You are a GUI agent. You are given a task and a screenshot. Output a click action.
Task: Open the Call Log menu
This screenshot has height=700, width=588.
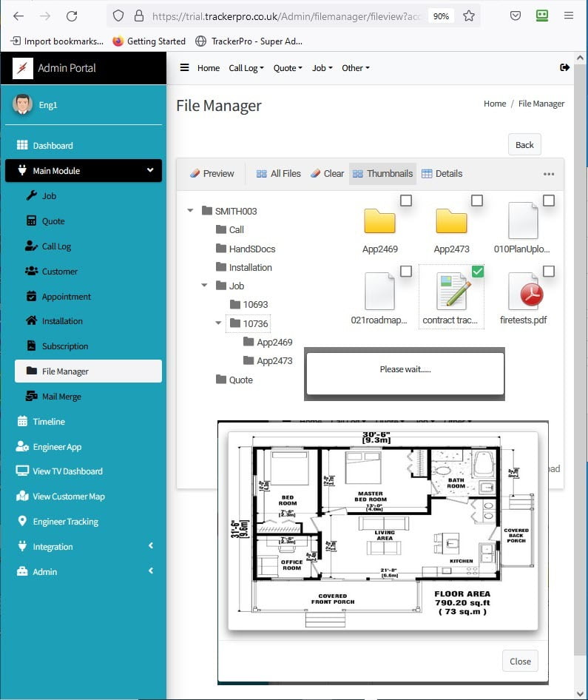[x=246, y=68]
